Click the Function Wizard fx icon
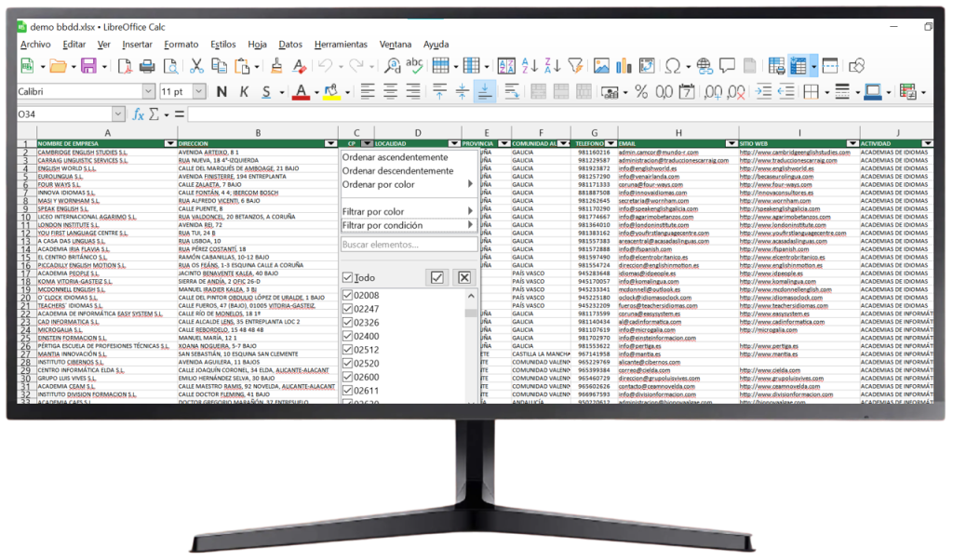Viewport: 953px width, 560px height. pyautogui.click(x=138, y=114)
